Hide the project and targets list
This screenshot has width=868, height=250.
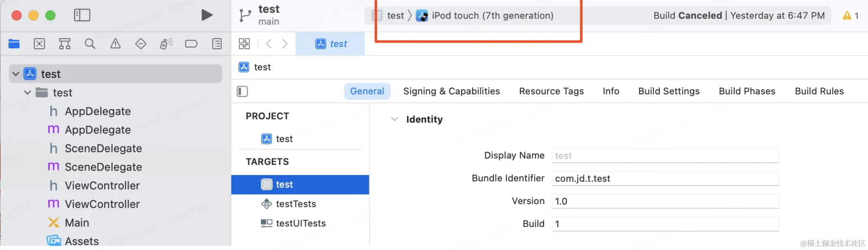pyautogui.click(x=242, y=91)
